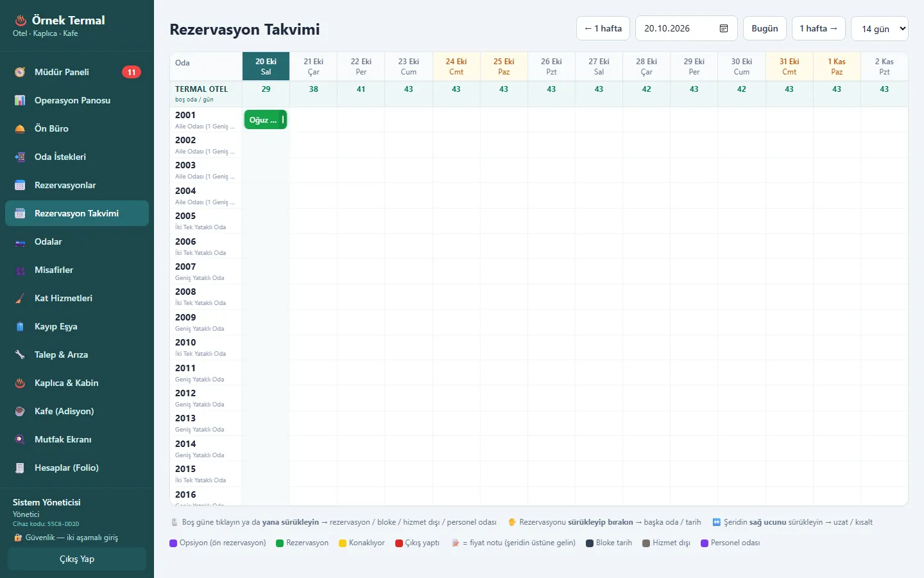Screen dimensions: 924x578
Task: Advance one week with 1 hafta →
Action: 819,28
